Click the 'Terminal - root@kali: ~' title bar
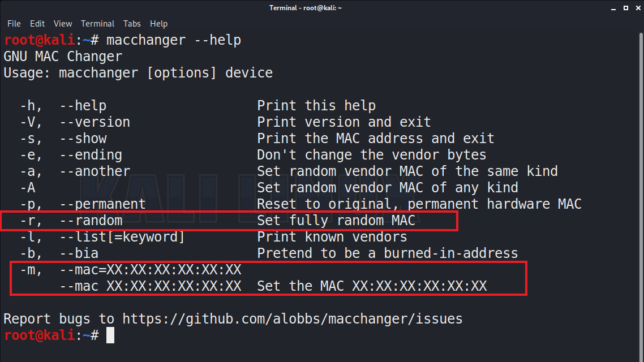Screen dimensions: 644x362 pyautogui.click(x=305, y=8)
